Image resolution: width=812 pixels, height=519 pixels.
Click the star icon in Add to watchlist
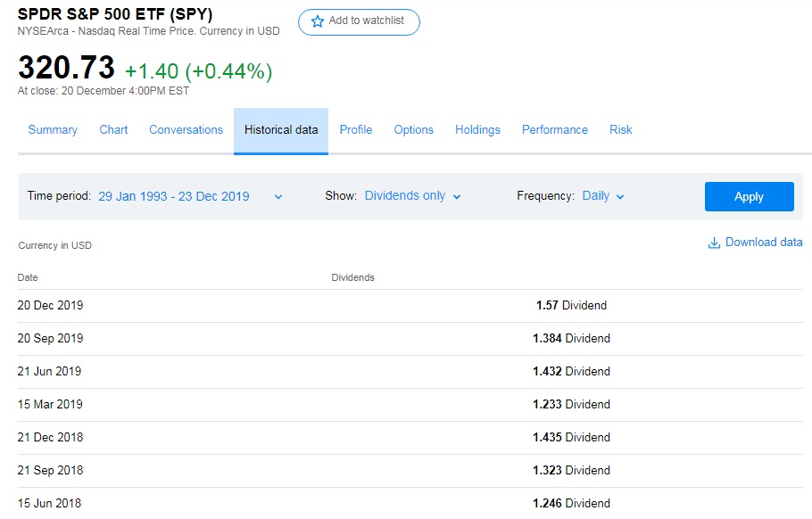click(317, 21)
